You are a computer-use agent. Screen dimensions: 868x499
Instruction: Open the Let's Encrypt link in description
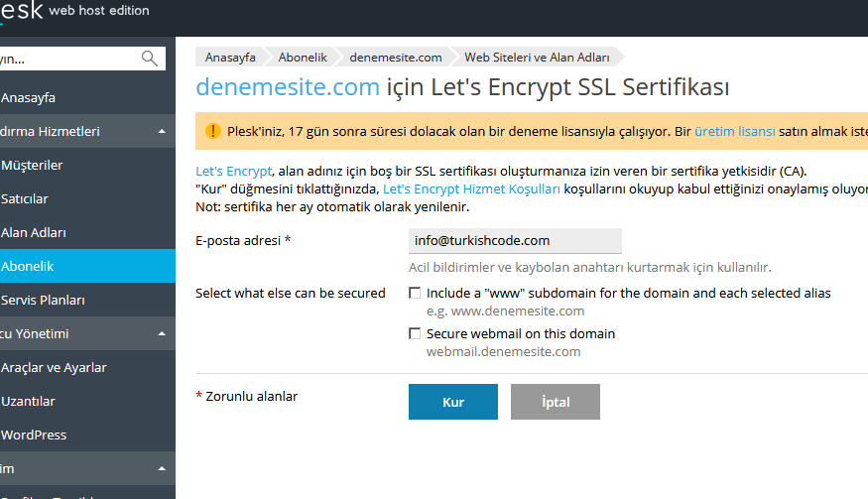233,172
